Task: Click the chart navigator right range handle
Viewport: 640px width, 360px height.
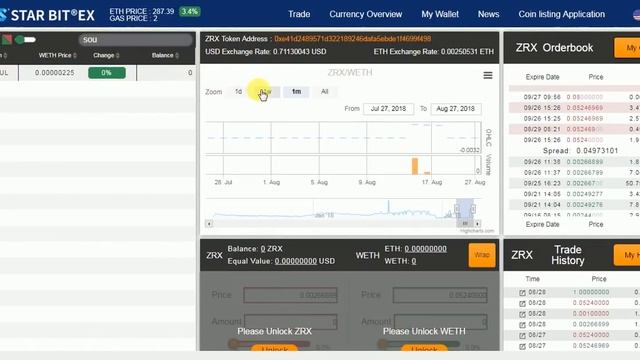Action: [x=473, y=209]
